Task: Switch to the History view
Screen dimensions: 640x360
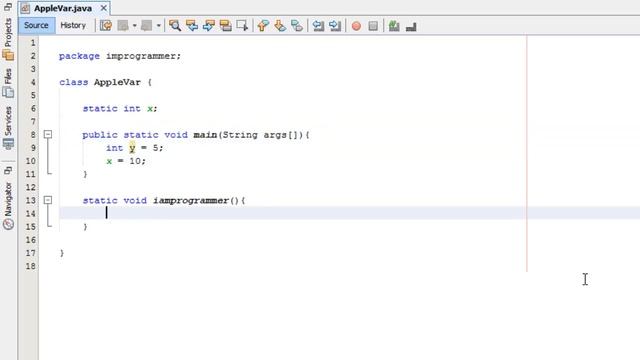Action: tap(73, 25)
